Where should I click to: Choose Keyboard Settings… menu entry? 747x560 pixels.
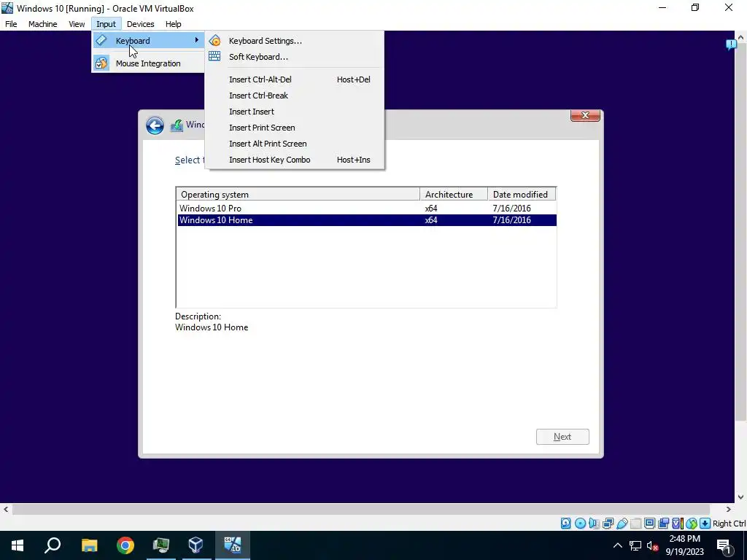point(295,41)
